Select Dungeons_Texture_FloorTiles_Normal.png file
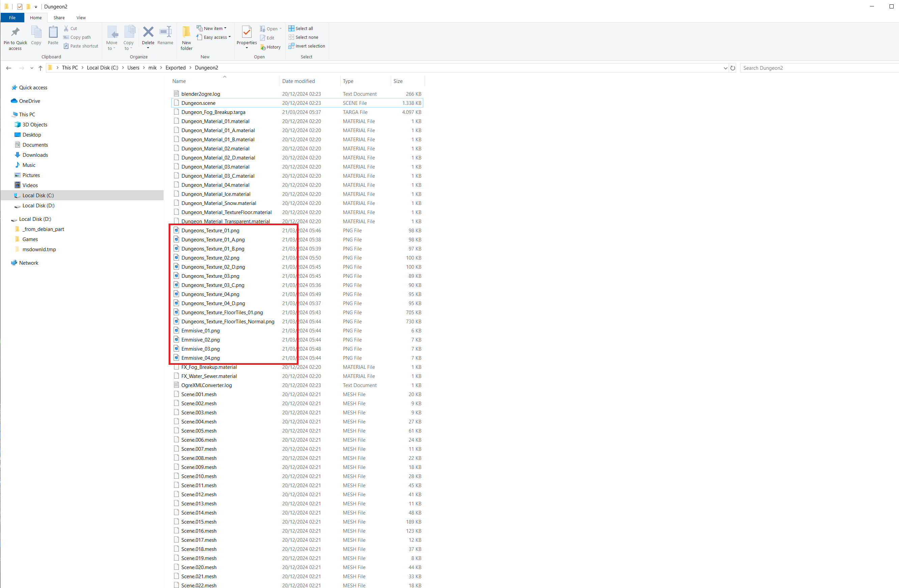 [297, 321]
